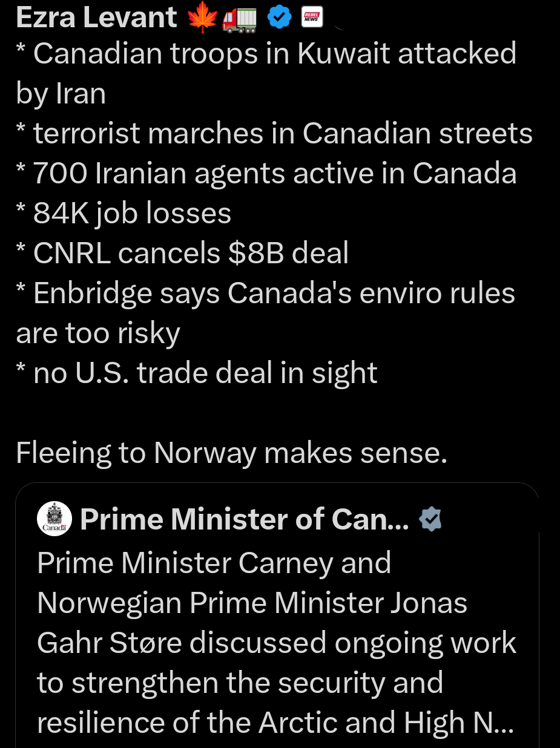This screenshot has height=748, width=560.
Task: Open Prime Minister of Can... account name
Action: coord(244,519)
